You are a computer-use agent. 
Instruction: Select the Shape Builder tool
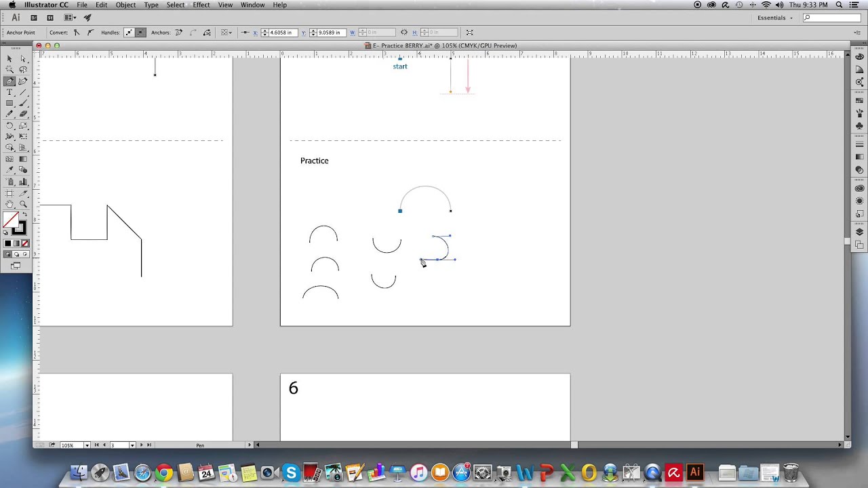point(9,147)
